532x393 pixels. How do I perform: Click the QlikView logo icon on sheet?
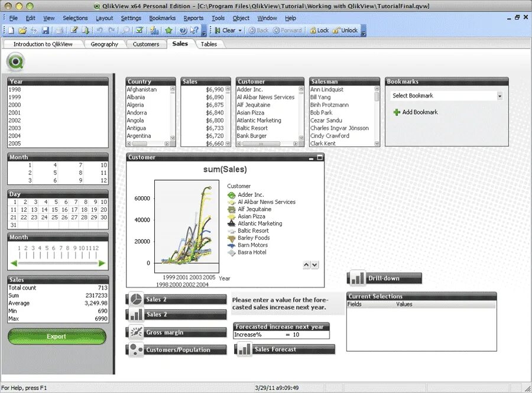[x=15, y=61]
